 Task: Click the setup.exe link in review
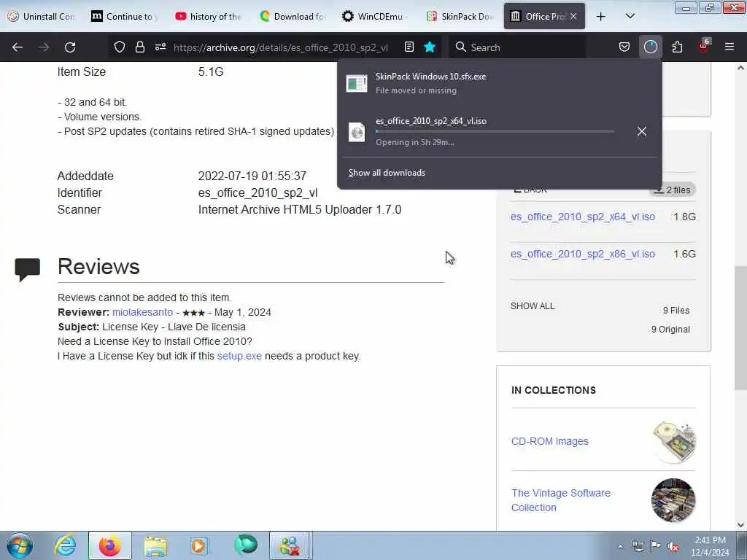coord(239,356)
